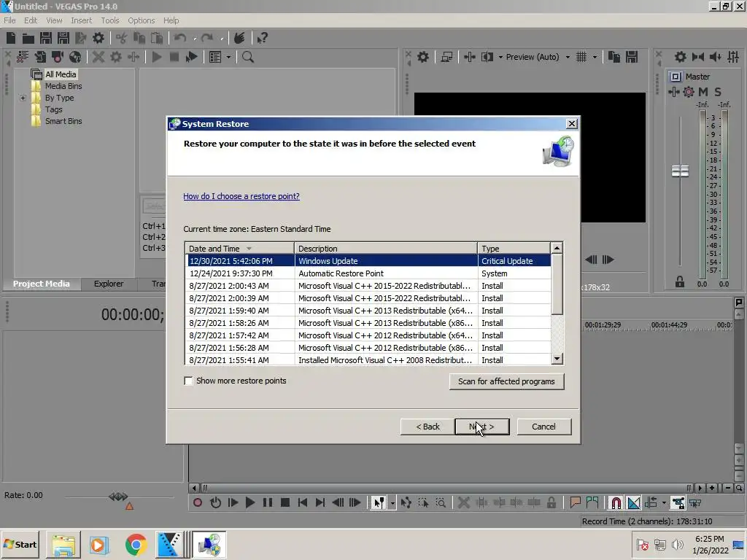Toggle Automatic Crossfades icon
Image resolution: width=747 pixels, height=560 pixels.
click(x=634, y=502)
